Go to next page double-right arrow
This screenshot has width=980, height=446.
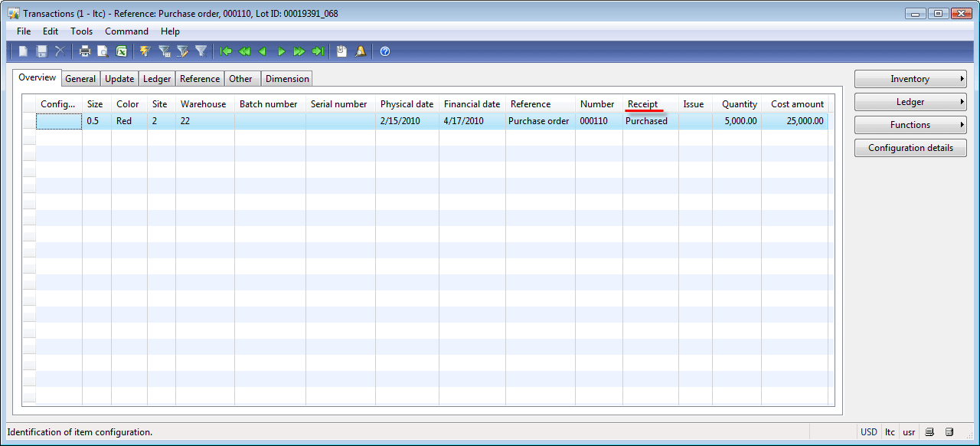tap(299, 51)
